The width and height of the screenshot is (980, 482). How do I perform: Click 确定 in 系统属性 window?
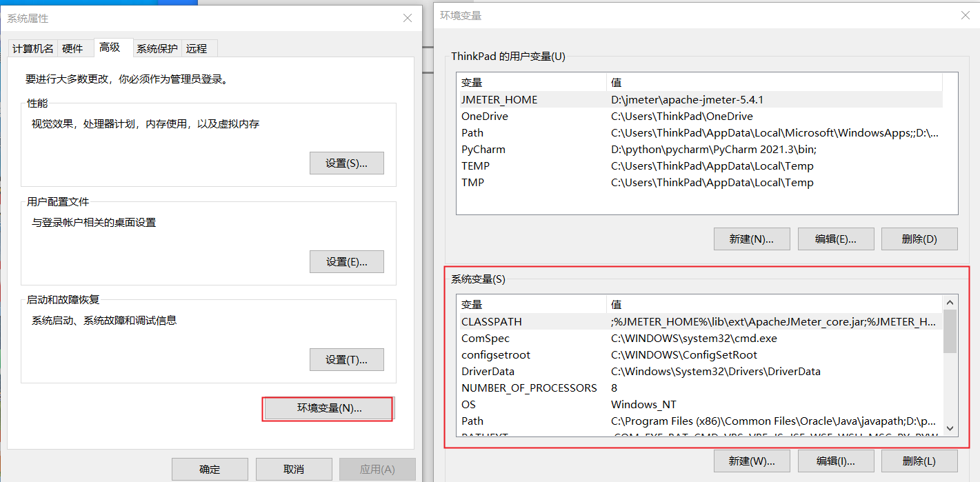(x=210, y=469)
